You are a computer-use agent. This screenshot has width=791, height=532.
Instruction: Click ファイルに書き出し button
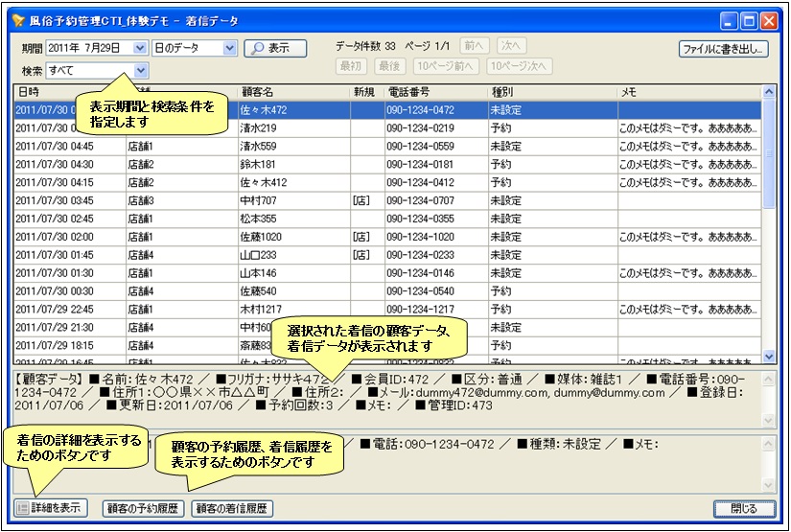coord(723,49)
